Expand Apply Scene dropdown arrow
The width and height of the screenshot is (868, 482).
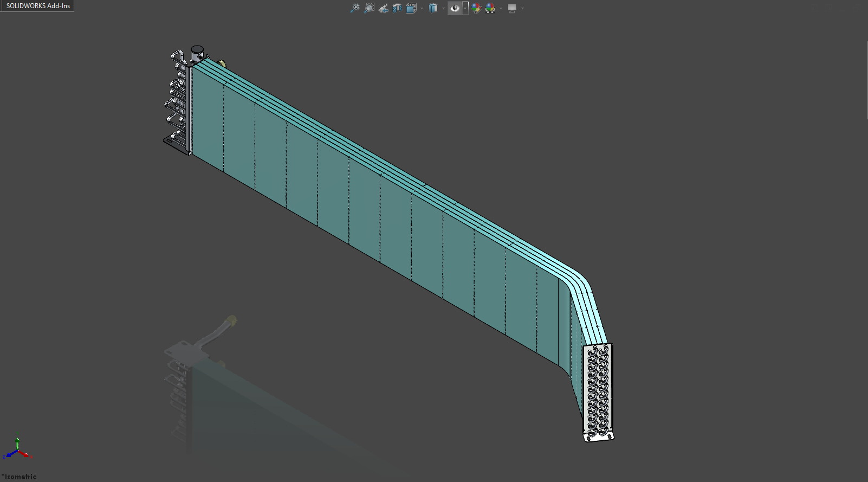click(501, 8)
